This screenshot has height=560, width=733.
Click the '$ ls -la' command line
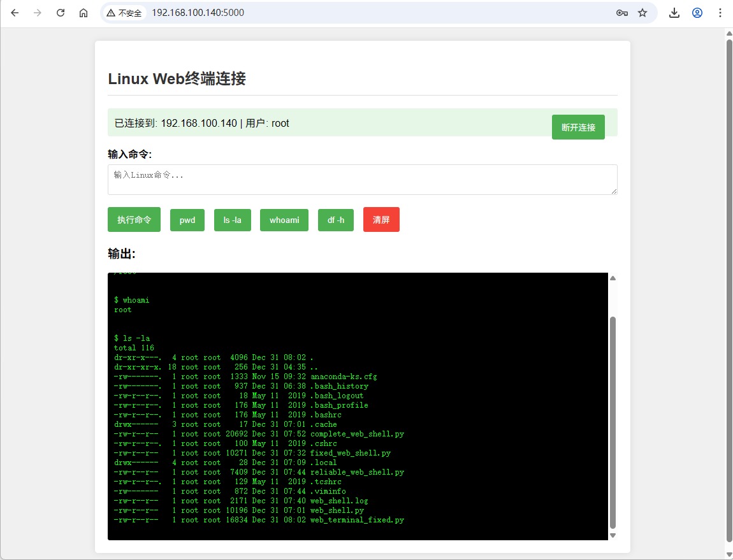pos(132,338)
